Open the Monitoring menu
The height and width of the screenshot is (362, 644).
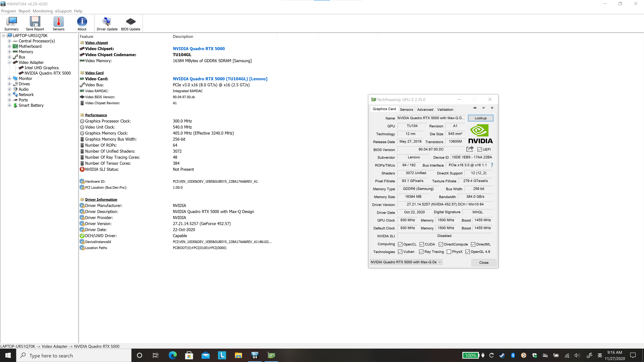click(x=43, y=11)
